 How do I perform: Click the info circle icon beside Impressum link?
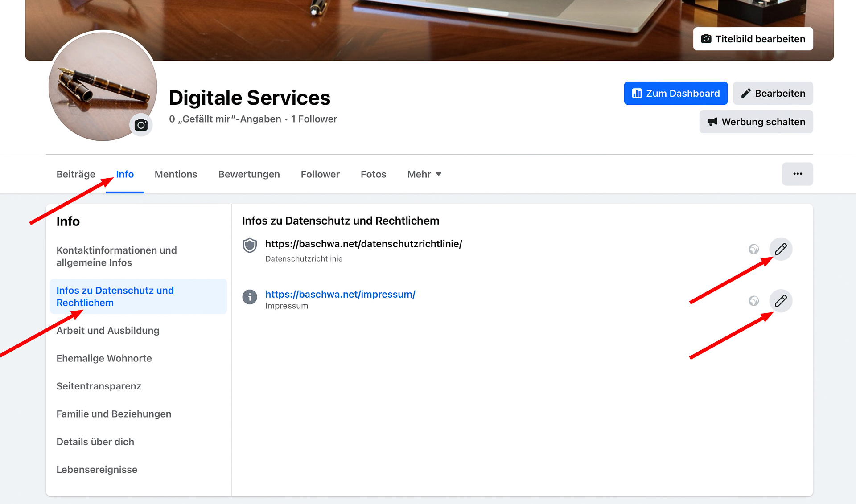[250, 297]
